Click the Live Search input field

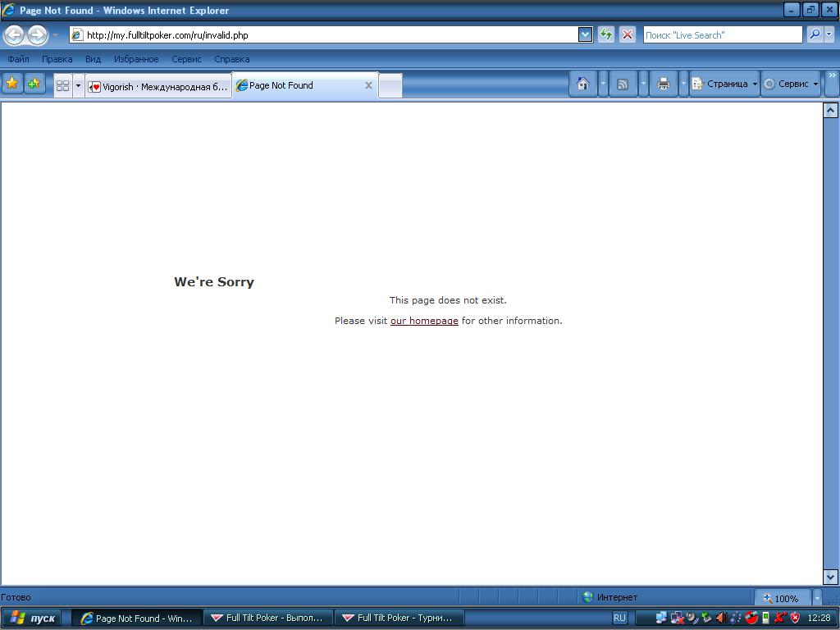coord(722,34)
